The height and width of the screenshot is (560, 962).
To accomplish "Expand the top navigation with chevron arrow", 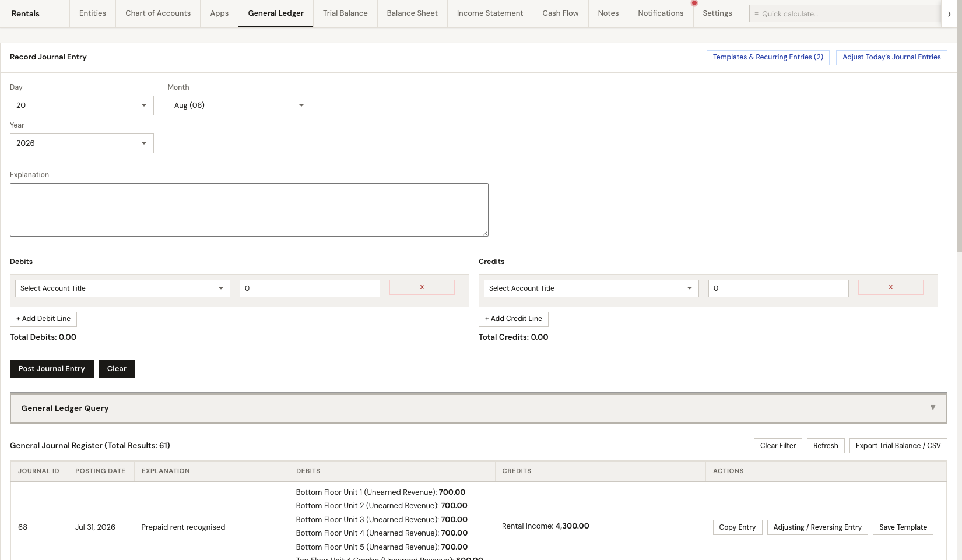I will (949, 13).
